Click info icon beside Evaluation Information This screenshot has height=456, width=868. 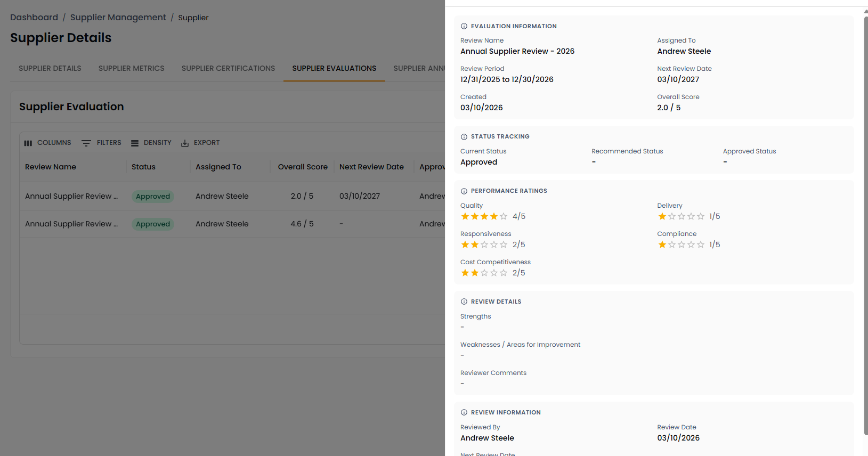pos(464,26)
